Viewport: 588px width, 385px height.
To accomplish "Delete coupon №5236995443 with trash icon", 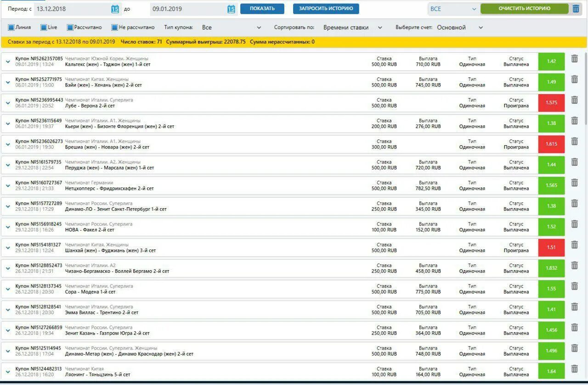I will point(575,100).
